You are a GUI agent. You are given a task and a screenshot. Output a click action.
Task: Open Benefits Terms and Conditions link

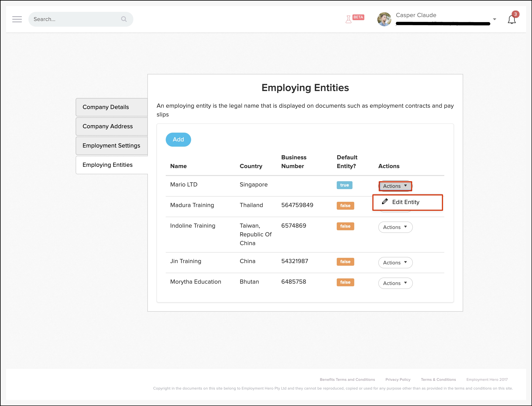pos(347,380)
